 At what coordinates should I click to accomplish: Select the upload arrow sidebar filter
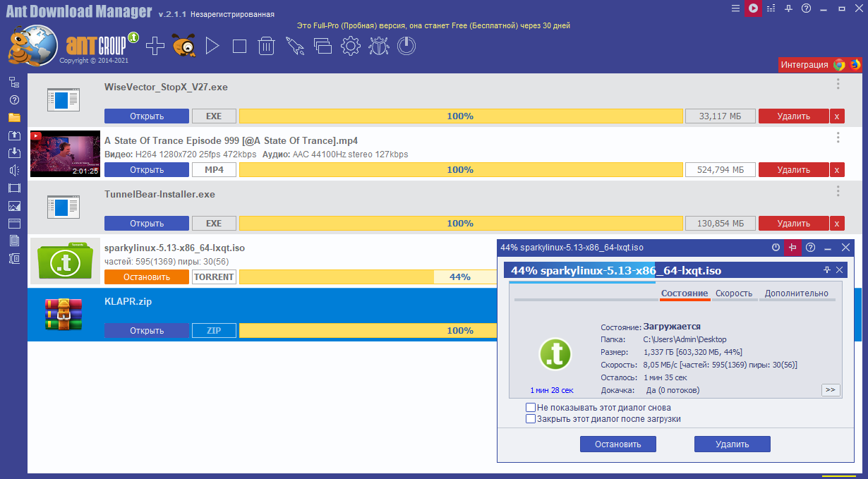(x=14, y=135)
